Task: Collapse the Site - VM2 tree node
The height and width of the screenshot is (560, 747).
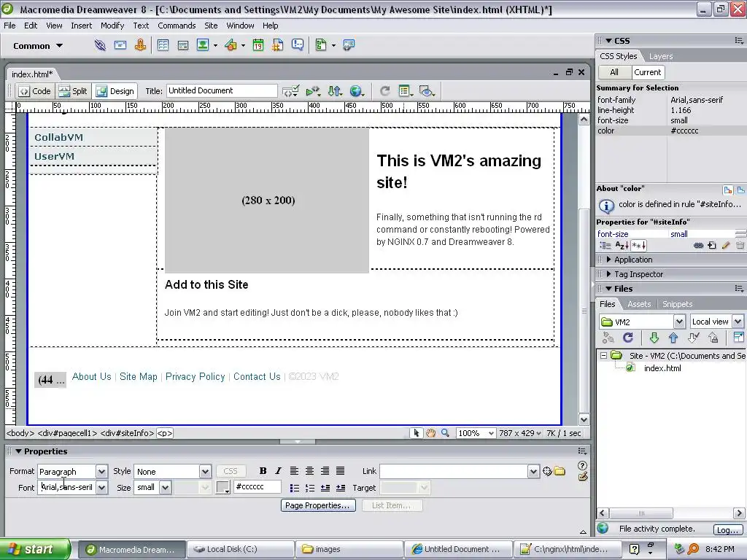Action: (603, 356)
